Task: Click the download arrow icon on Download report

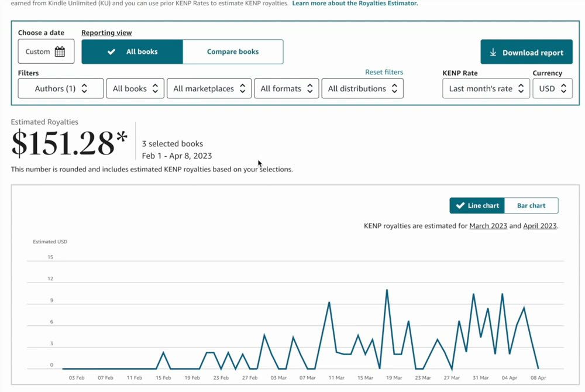Action: point(493,52)
